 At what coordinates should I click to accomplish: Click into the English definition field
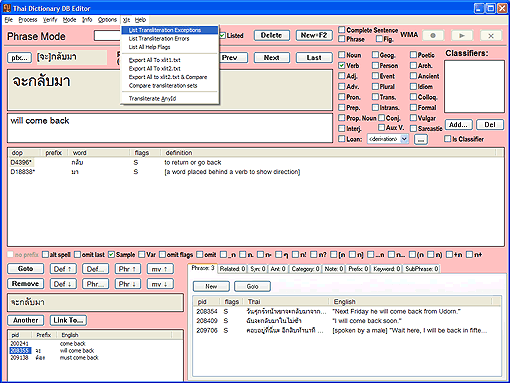(x=170, y=128)
